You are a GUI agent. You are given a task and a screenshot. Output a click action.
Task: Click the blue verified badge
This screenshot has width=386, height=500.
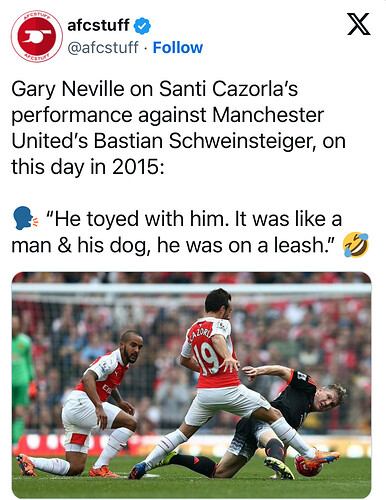click(142, 26)
